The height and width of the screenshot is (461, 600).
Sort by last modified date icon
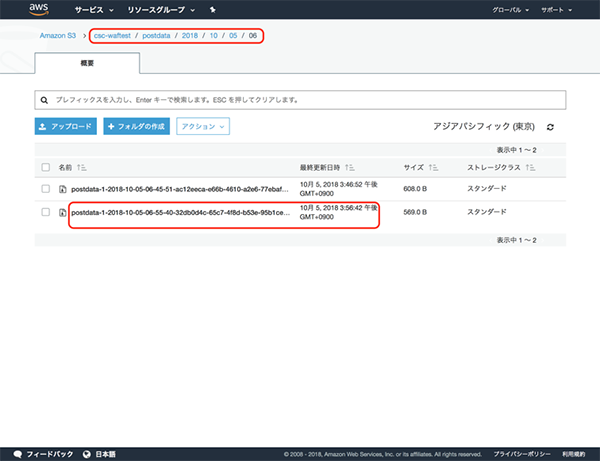tap(352, 167)
